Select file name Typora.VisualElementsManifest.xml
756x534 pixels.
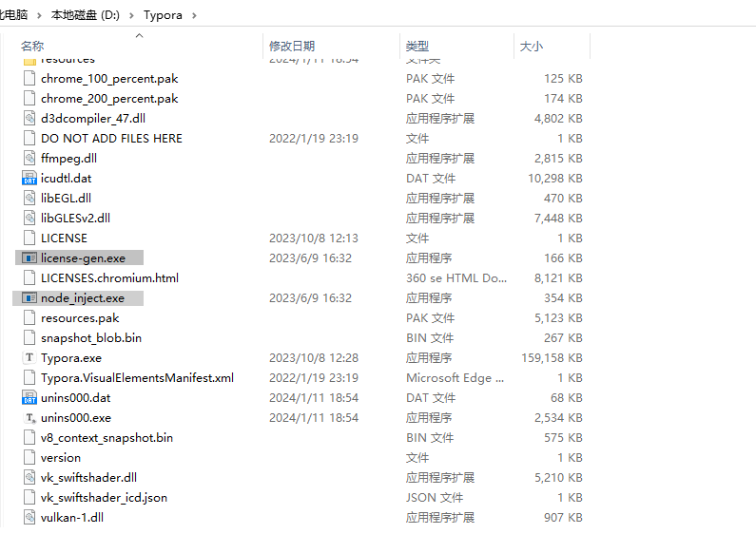pos(137,378)
